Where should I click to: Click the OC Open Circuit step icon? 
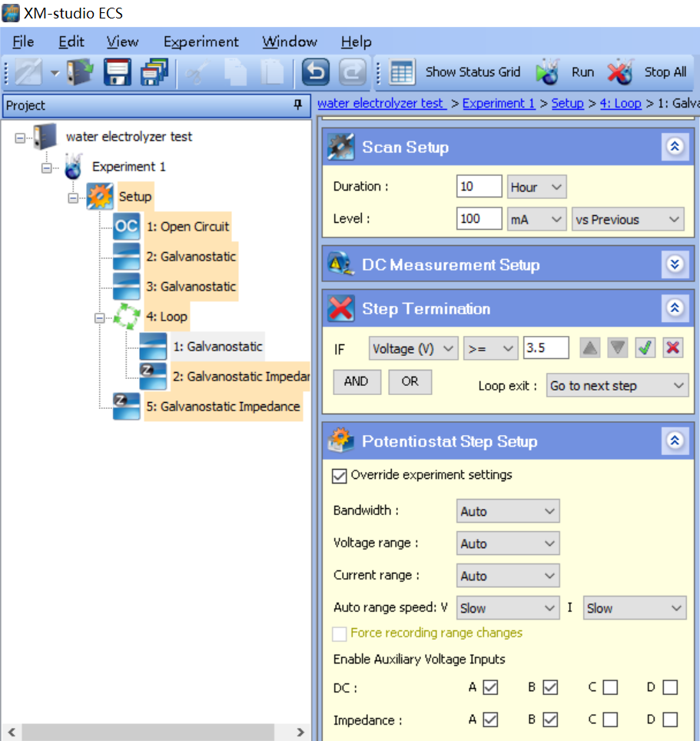127,226
